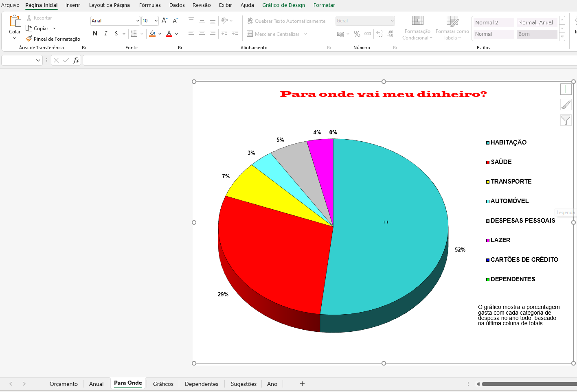Apply the Bom cell style

pyautogui.click(x=536, y=34)
